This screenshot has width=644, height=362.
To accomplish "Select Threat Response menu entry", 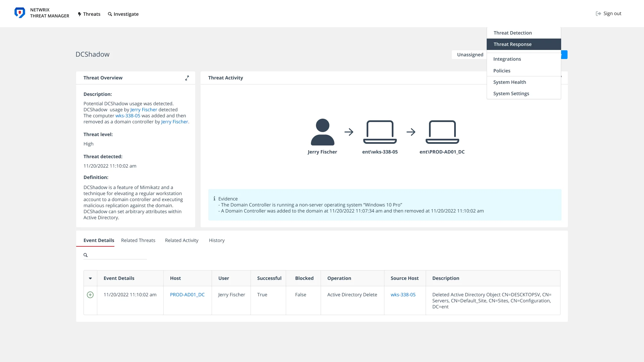I will coord(524,44).
